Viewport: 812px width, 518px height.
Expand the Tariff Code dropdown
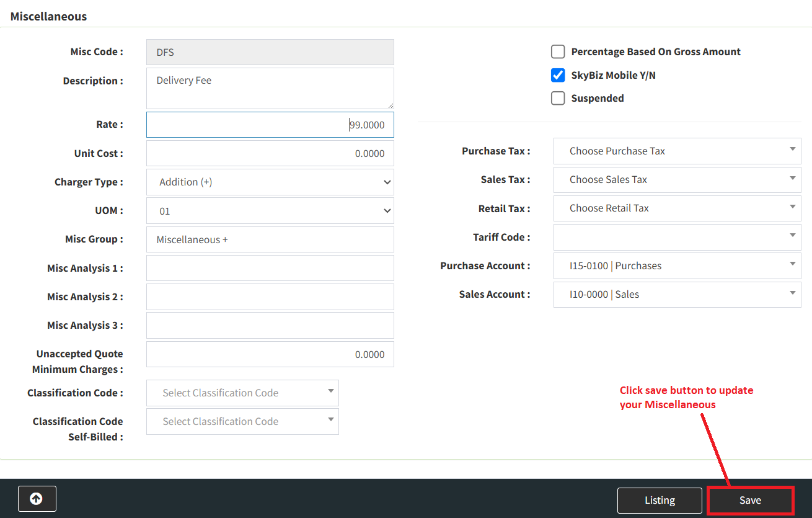pos(677,237)
